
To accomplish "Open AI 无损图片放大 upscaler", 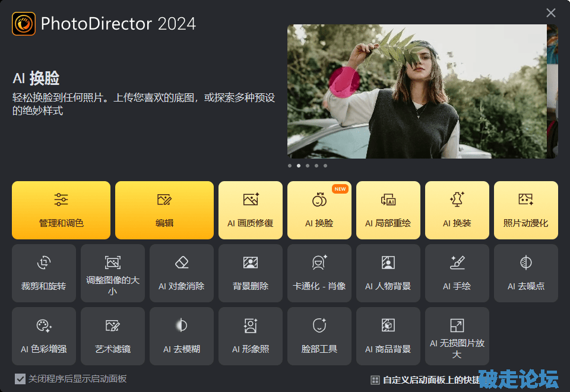I will pyautogui.click(x=457, y=336).
